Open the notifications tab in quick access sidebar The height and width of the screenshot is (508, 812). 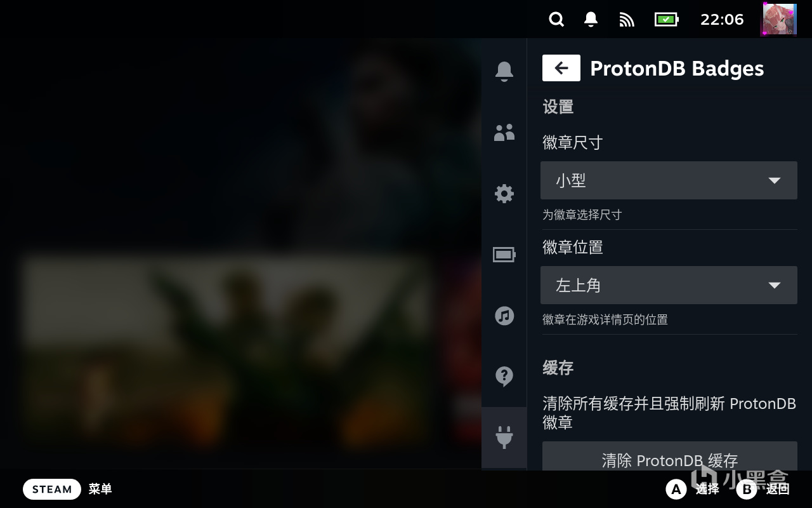click(504, 71)
